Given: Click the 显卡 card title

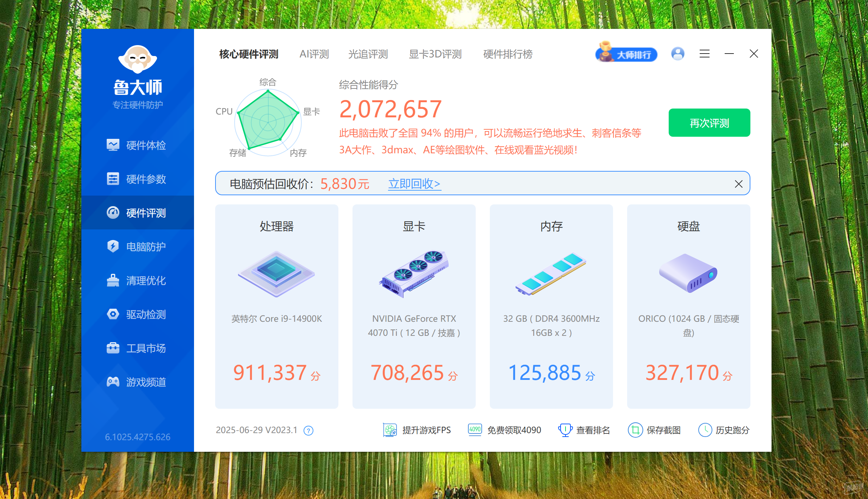Looking at the screenshot, I should click(x=414, y=226).
